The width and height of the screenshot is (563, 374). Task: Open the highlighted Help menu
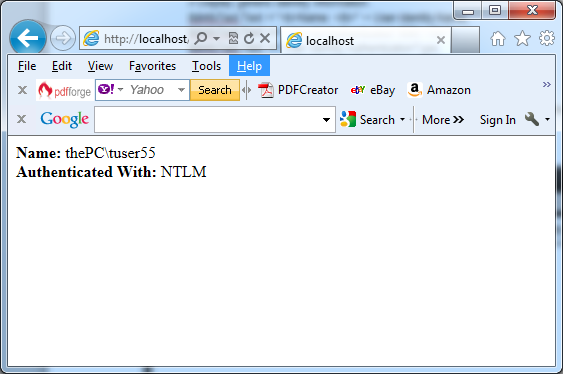coord(249,66)
